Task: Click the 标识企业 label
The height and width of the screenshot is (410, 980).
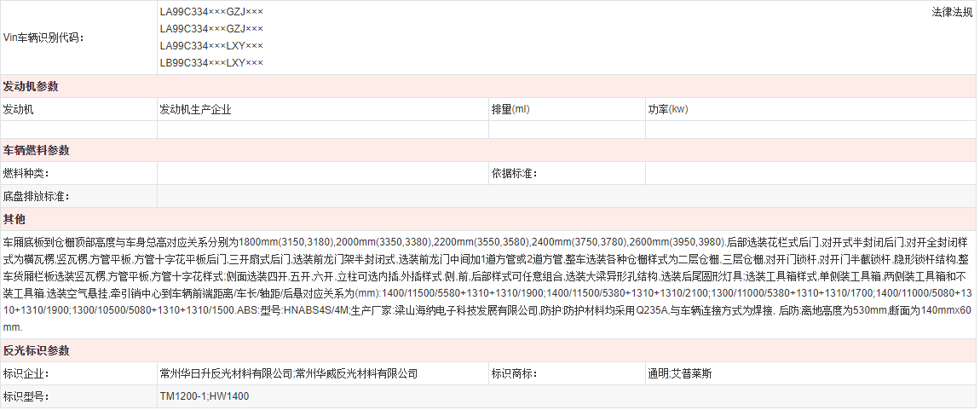Action: [x=26, y=373]
